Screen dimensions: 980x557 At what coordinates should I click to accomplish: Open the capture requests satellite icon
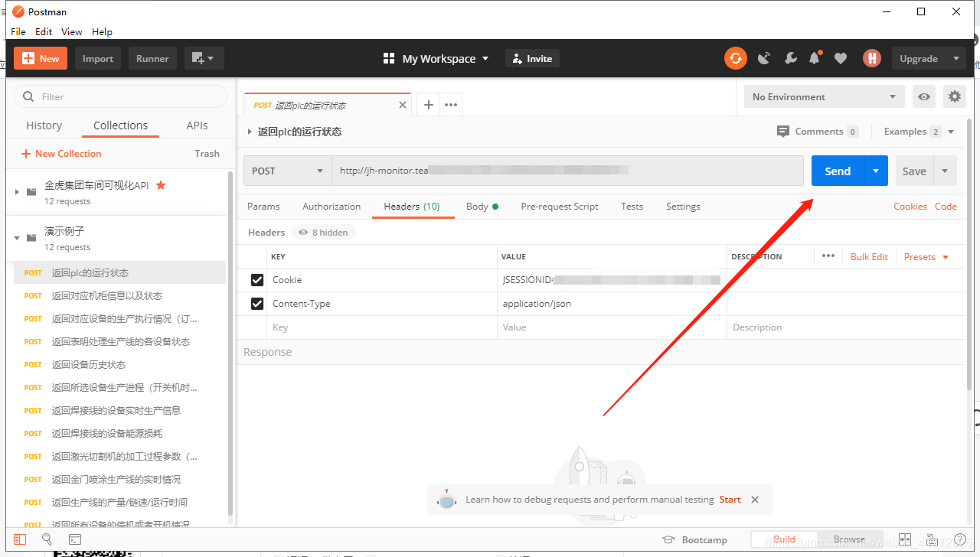763,58
